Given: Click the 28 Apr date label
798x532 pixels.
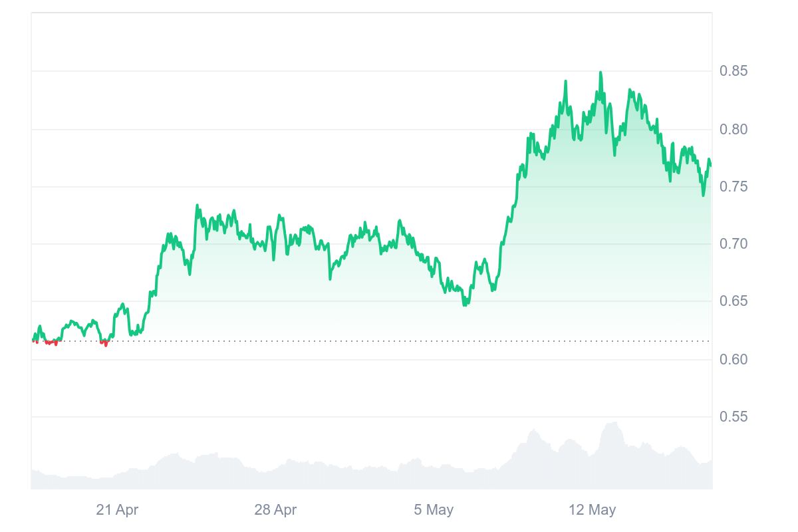Looking at the screenshot, I should coord(275,510).
